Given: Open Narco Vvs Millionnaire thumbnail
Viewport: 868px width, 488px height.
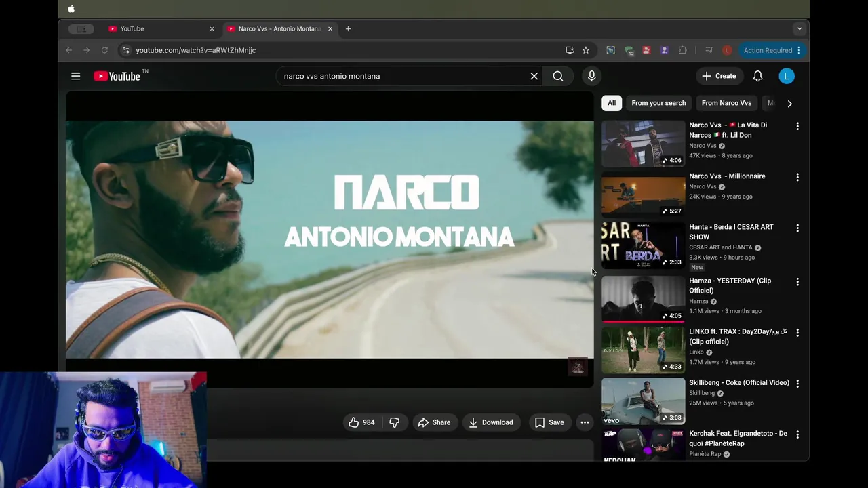Looking at the screenshot, I should click(644, 195).
